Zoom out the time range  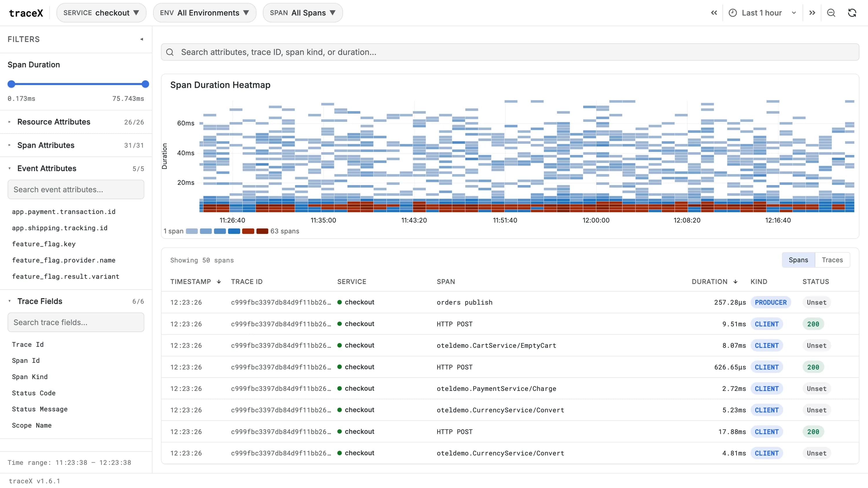tap(831, 13)
